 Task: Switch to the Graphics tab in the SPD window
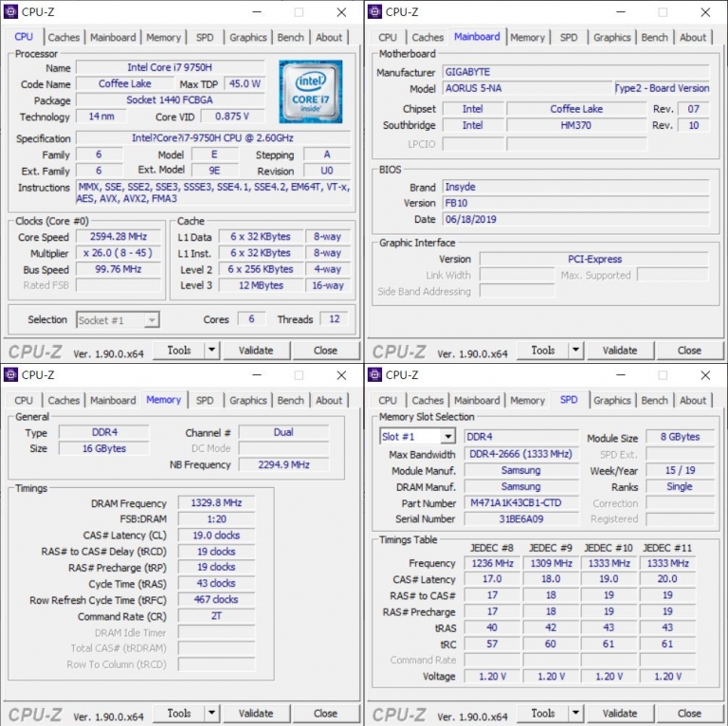612,400
